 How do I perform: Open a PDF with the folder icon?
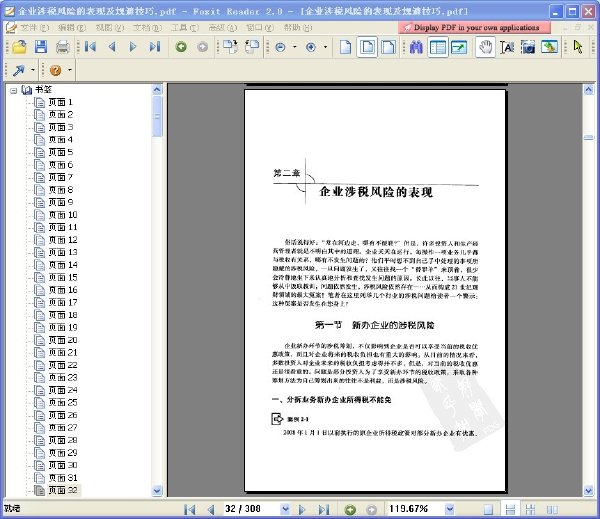pos(19,47)
